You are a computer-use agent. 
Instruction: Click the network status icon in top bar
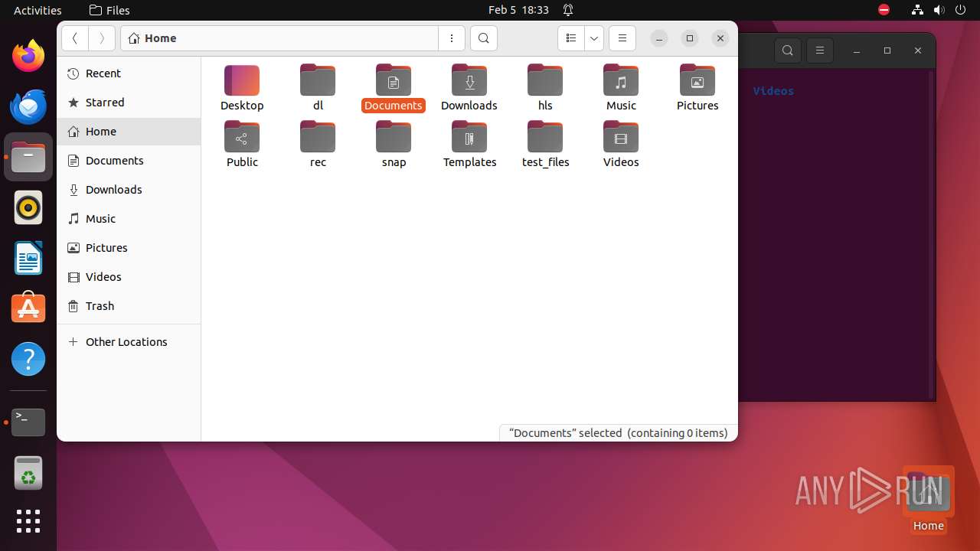(917, 10)
